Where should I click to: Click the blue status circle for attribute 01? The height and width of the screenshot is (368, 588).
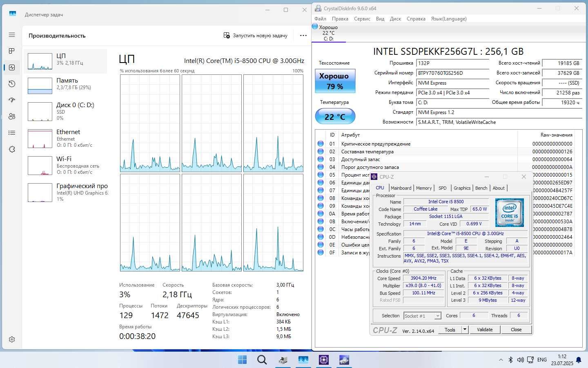[x=321, y=144]
